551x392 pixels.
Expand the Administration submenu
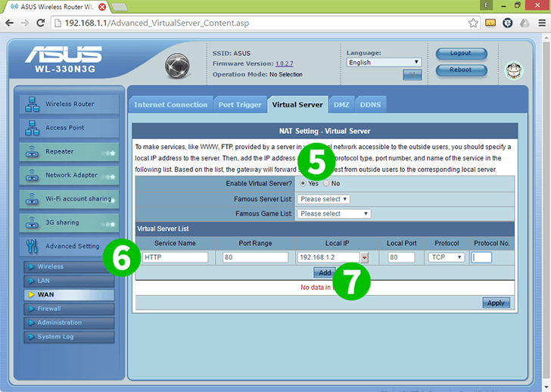pyautogui.click(x=69, y=322)
